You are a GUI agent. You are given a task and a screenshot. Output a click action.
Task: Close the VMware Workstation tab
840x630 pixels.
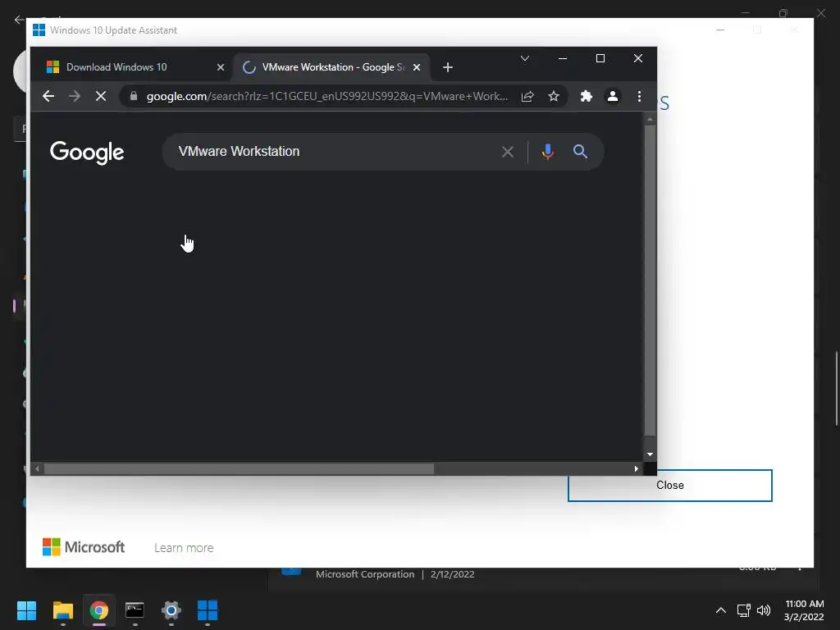click(417, 67)
